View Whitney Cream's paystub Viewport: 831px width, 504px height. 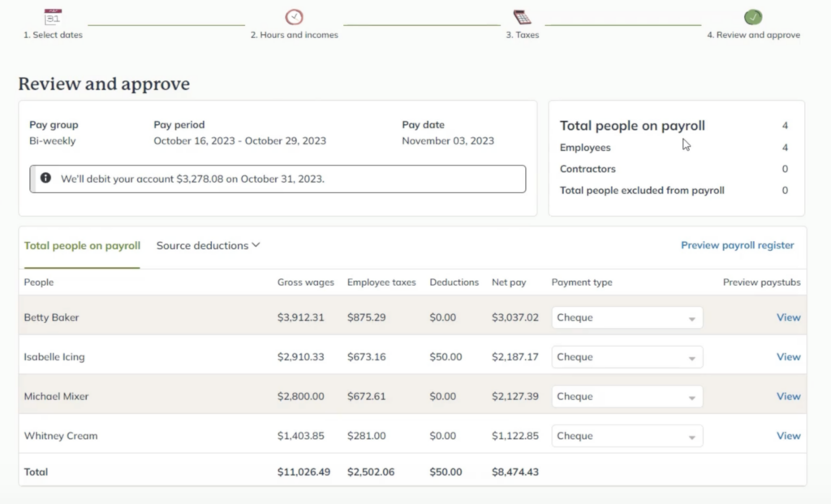[x=788, y=436]
